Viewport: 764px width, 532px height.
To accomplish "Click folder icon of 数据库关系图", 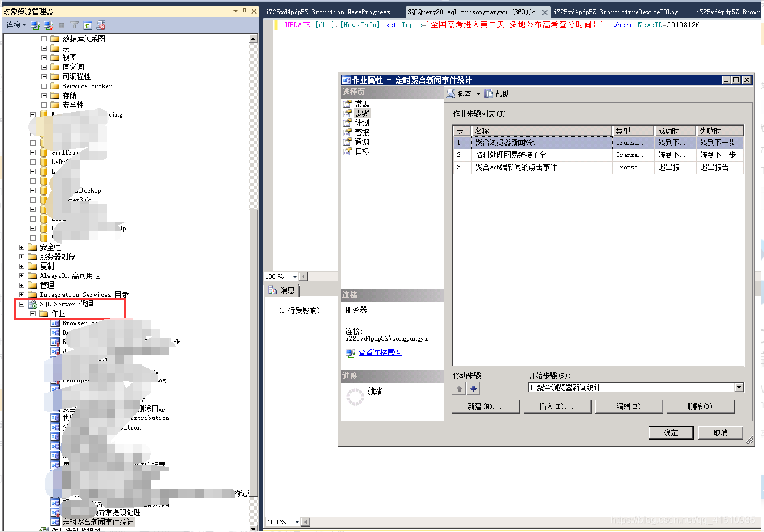I will click(x=55, y=39).
